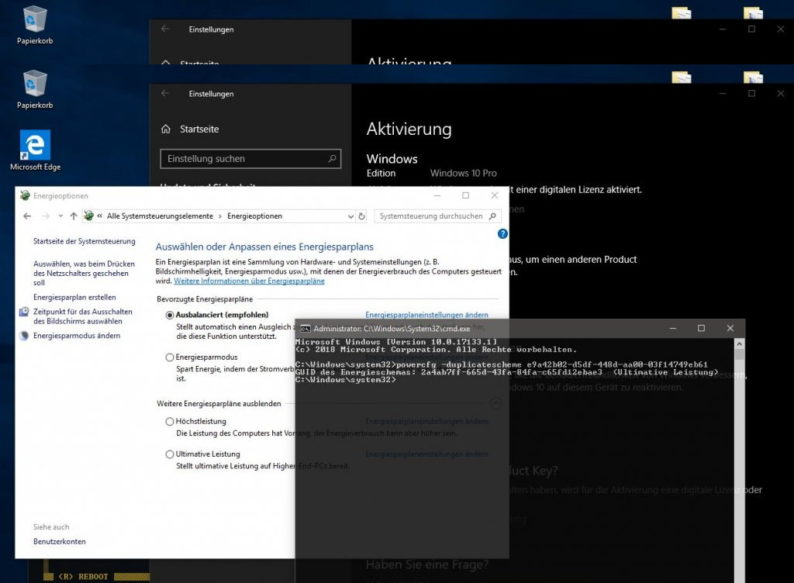Open the Microsoft Edge desktop shortcut
Viewport: 794px width, 583px height.
[35, 148]
